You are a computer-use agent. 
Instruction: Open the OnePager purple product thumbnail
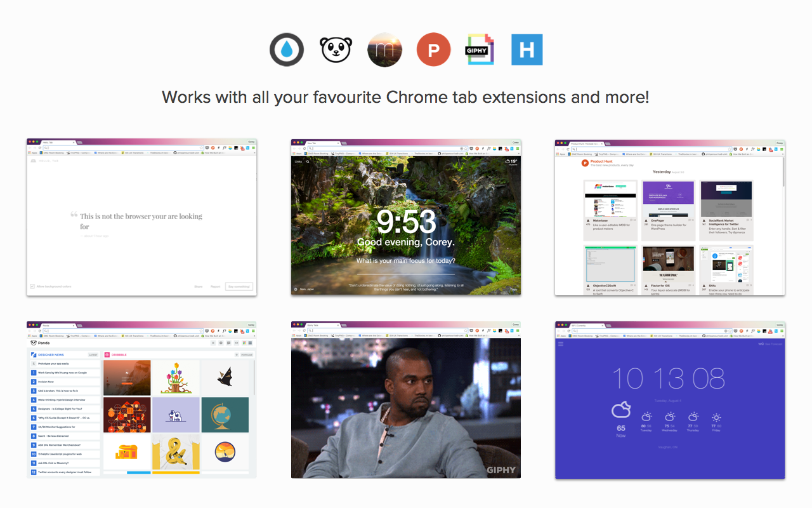click(x=668, y=199)
